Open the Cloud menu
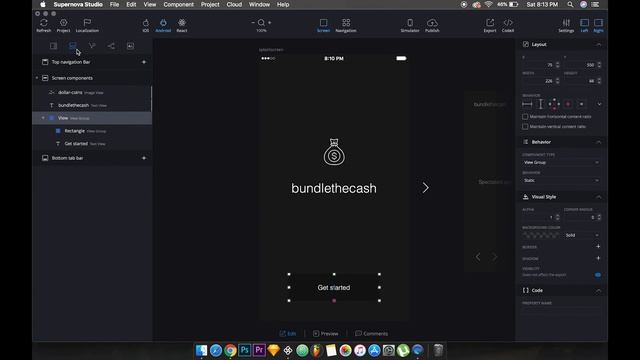Image resolution: width=640 pixels, height=360 pixels. pos(234,4)
